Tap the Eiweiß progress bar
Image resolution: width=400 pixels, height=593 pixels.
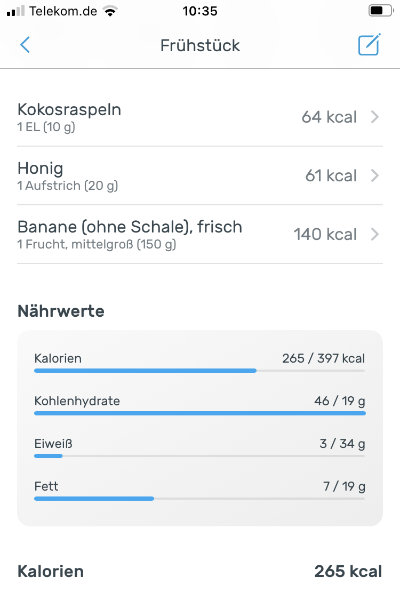click(x=200, y=456)
